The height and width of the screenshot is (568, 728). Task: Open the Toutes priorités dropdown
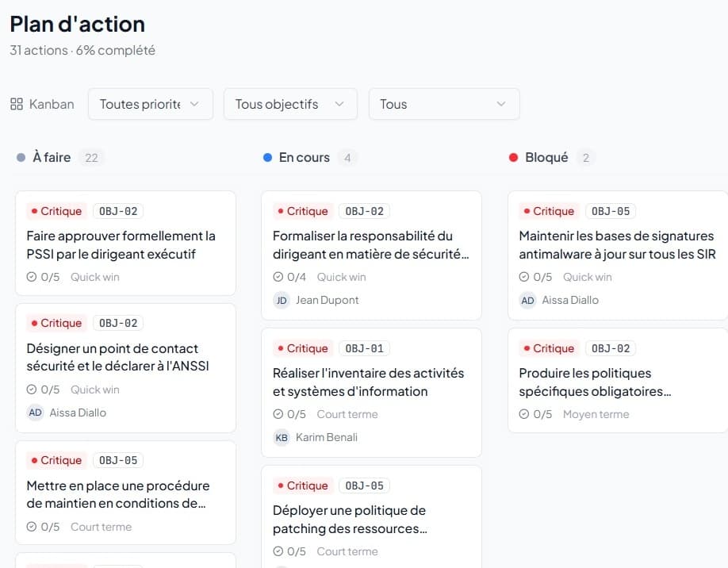(x=150, y=104)
